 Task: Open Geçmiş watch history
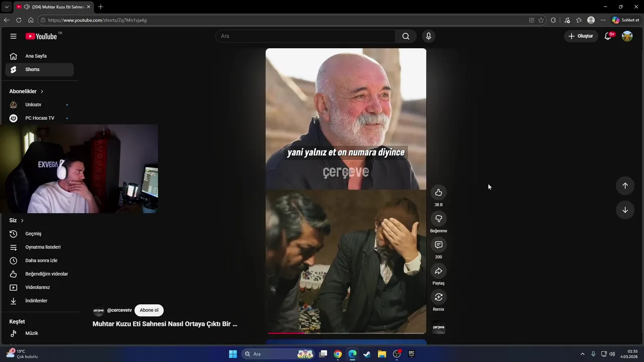click(x=39, y=234)
